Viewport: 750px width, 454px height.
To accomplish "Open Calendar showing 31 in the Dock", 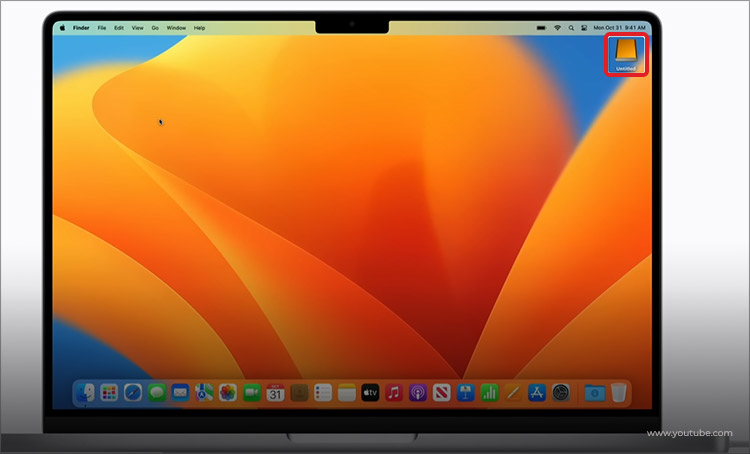I will tap(276, 393).
